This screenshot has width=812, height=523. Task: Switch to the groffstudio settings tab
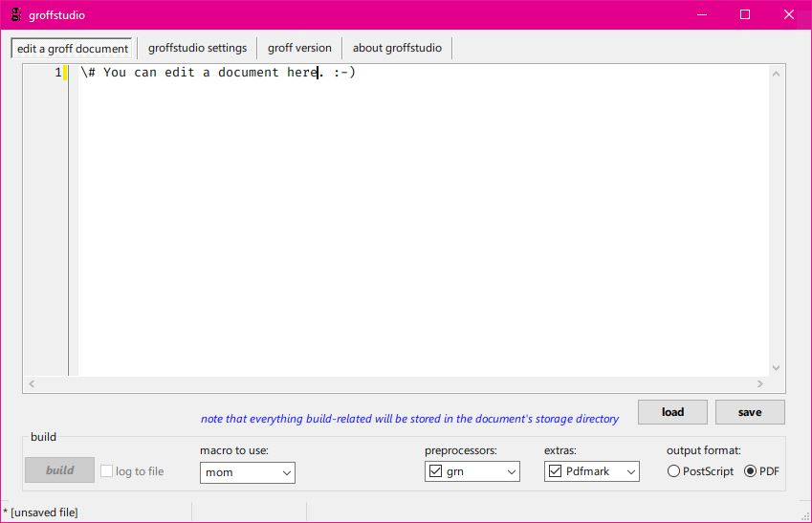click(x=197, y=48)
